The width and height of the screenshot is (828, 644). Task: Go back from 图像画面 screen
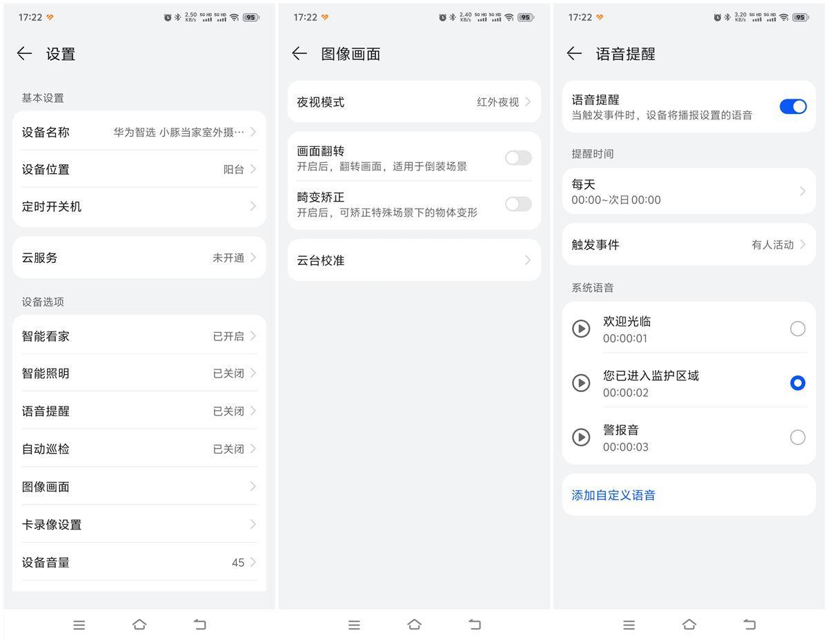click(299, 54)
